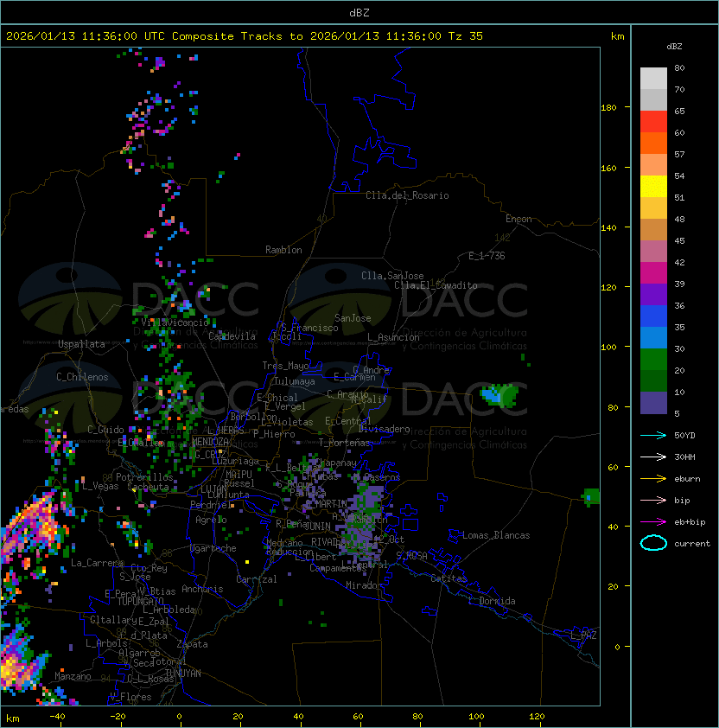This screenshot has height=728, width=719.
Task: Click the cyan 50YD arrow legend icon
Action: point(653,436)
